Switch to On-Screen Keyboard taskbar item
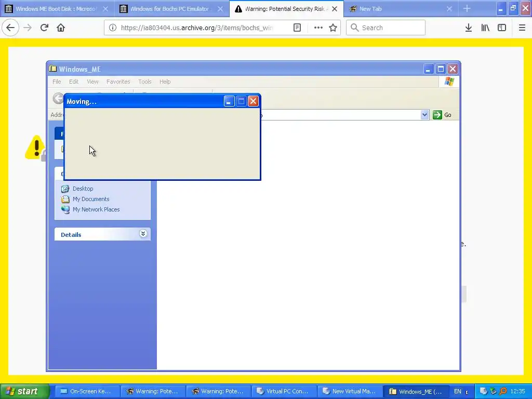Screen dimensions: 532x399 pos(87,391)
